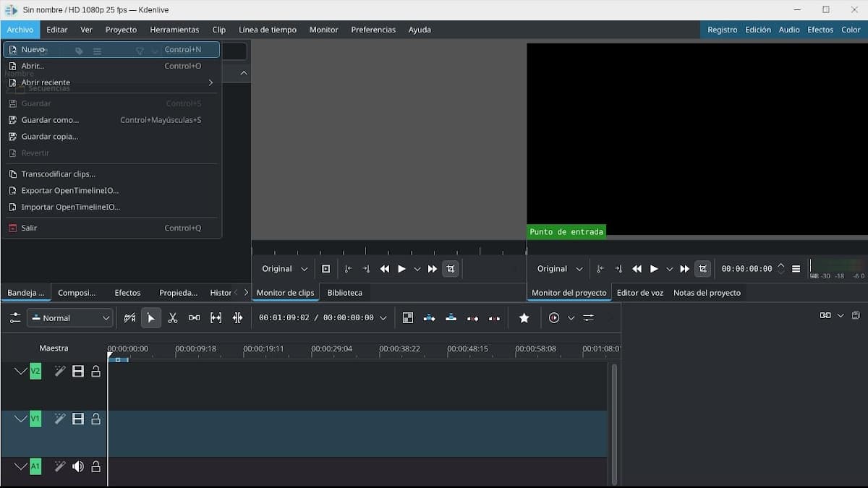Set zone in point in project monitor
Image resolution: width=868 pixels, height=488 pixels.
(600, 269)
